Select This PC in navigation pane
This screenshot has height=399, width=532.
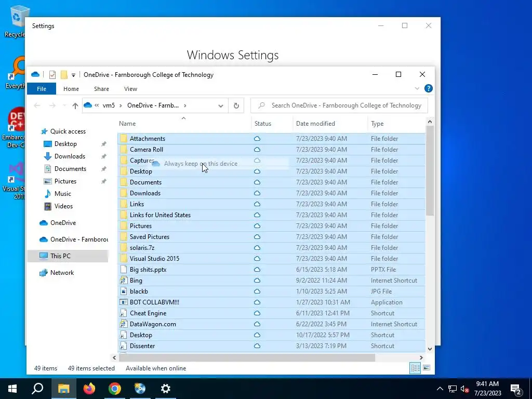pyautogui.click(x=60, y=256)
